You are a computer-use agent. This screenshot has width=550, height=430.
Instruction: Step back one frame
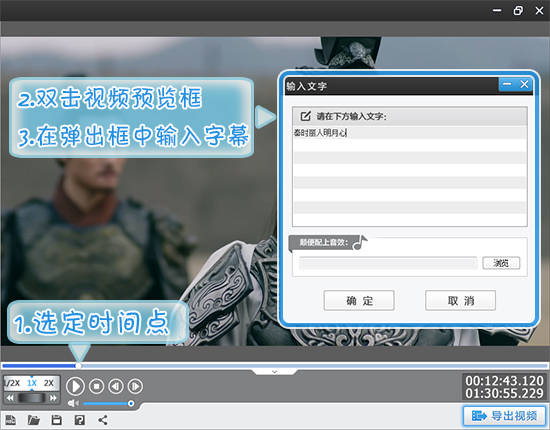pos(116,386)
